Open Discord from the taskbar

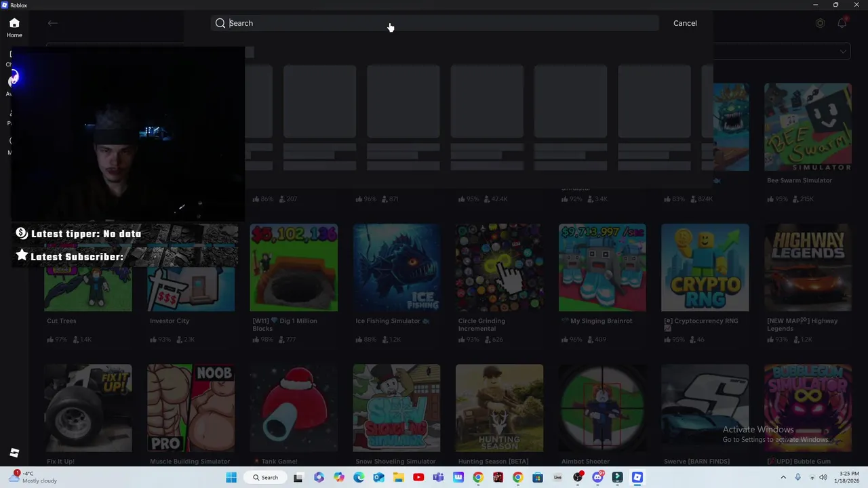pyautogui.click(x=597, y=477)
